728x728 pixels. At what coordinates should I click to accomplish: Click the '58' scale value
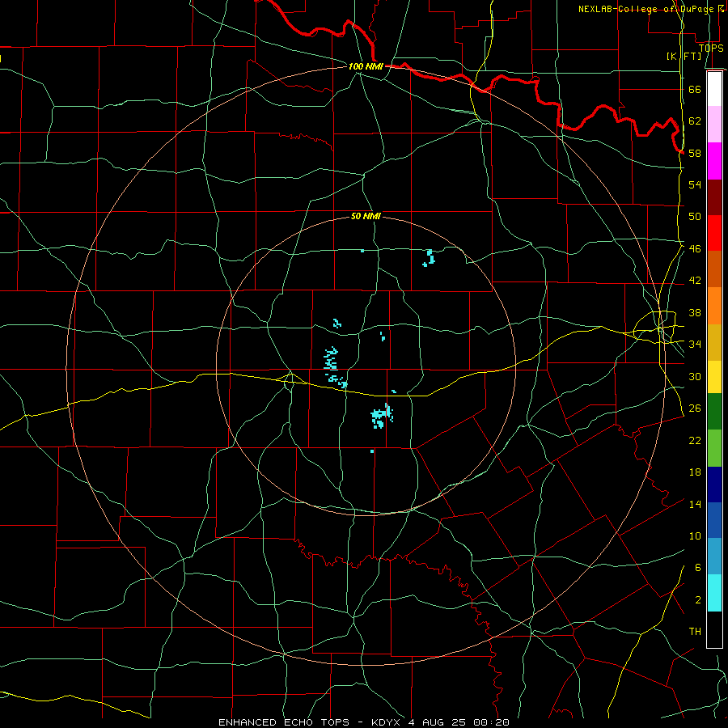(695, 153)
